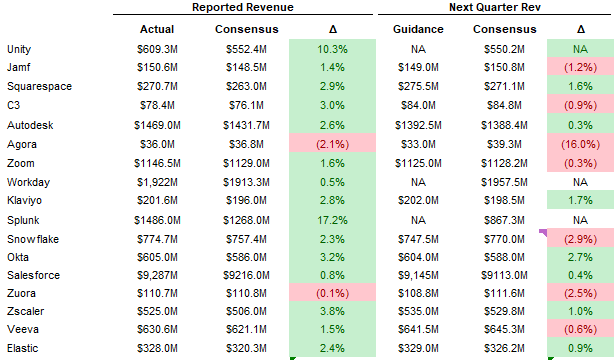Select Zoom guidance $1125.0M
This screenshot has width=614, height=360.
(418, 163)
